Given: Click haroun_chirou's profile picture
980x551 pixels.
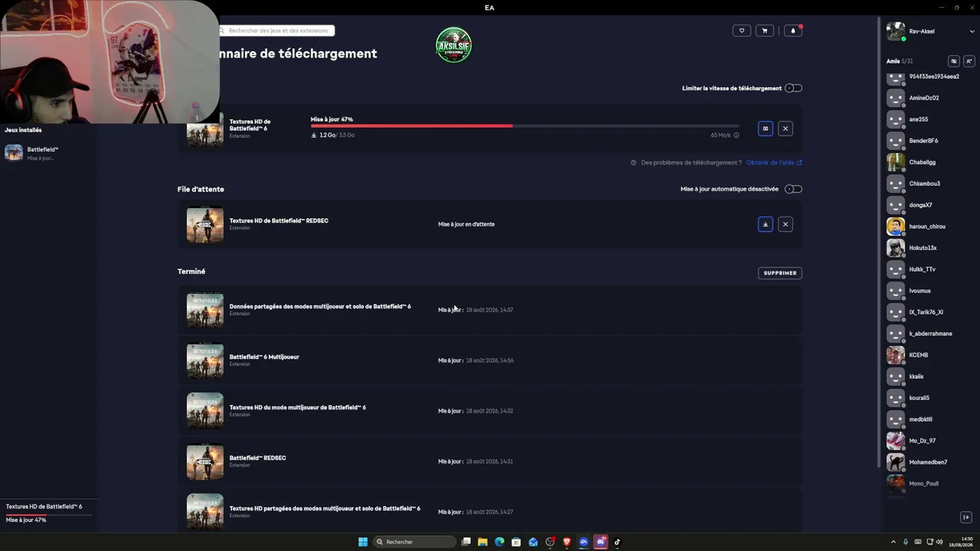Looking at the screenshot, I should [896, 227].
